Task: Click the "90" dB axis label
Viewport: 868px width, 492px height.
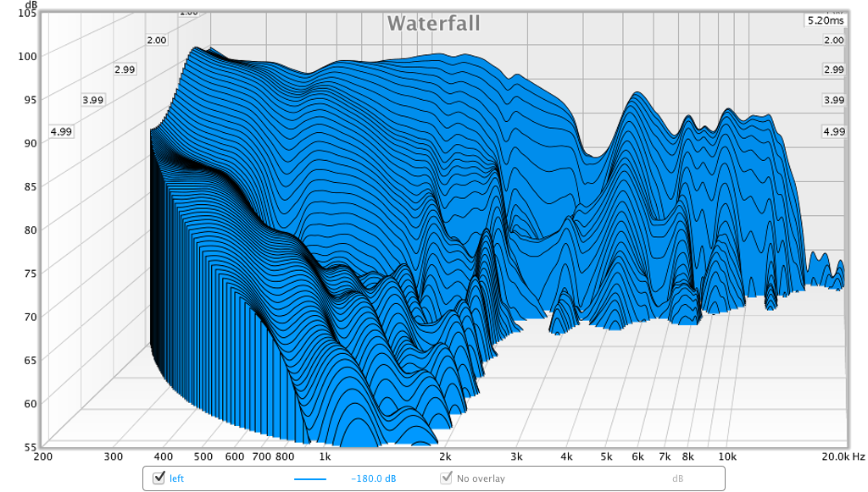Action: [x=30, y=143]
